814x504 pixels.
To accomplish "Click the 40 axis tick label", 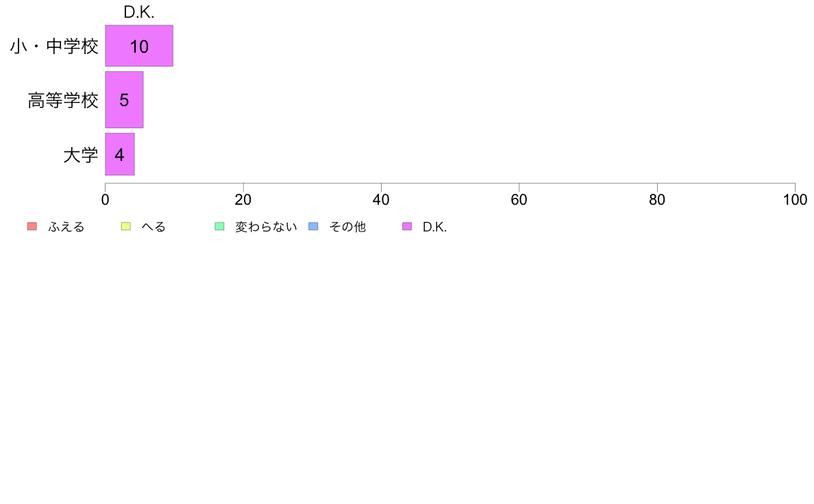I will [381, 200].
